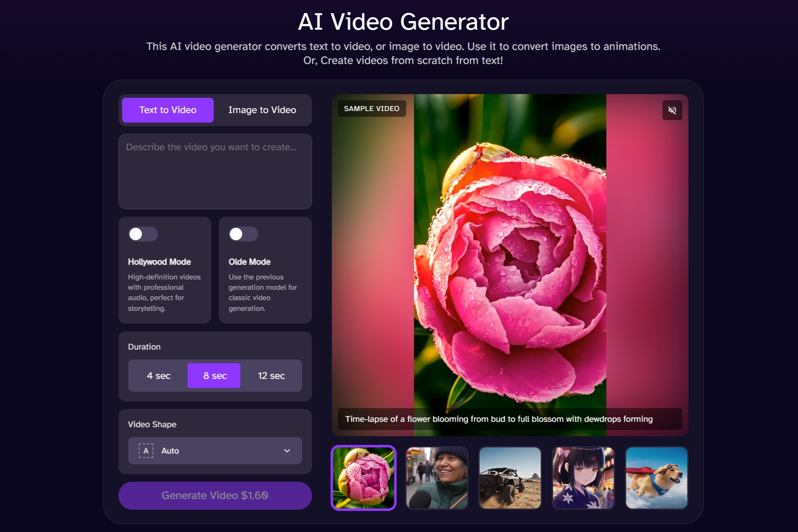
Task: Enable Hollywood Mode toggle
Action: click(x=143, y=234)
